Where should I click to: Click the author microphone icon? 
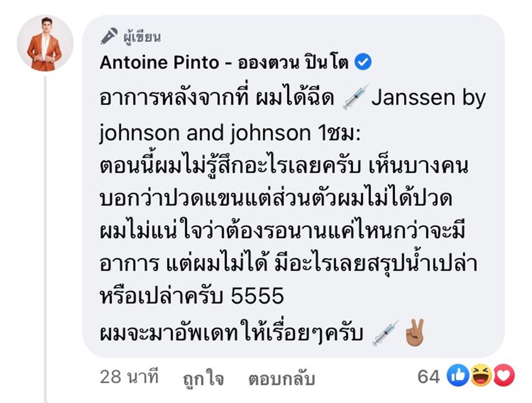click(x=109, y=36)
